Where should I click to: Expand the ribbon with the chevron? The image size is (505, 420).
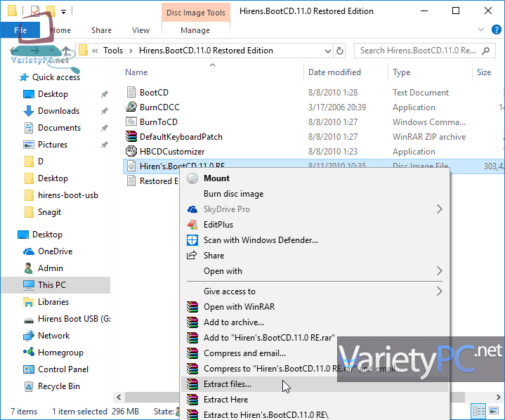pos(481,29)
